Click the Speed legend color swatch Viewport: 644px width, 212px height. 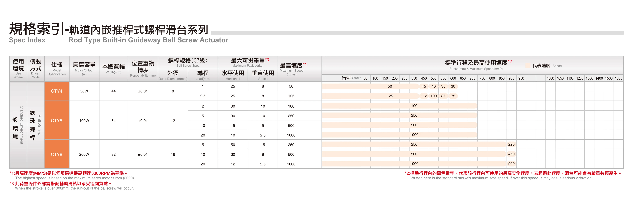[x=528, y=66]
